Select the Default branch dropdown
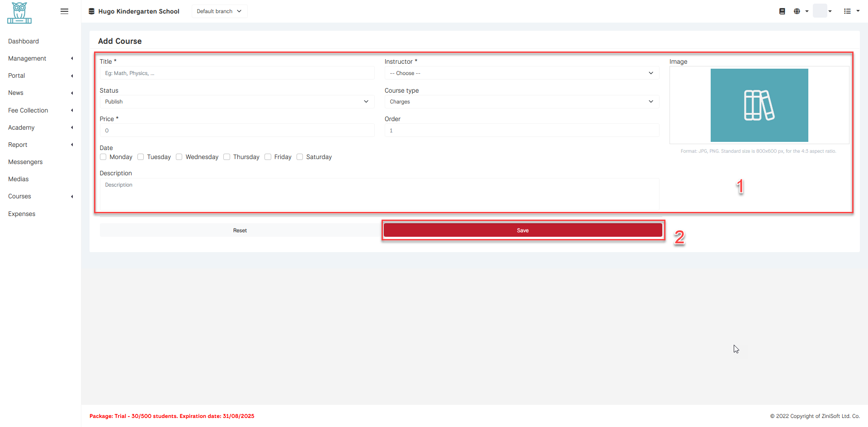Screen dimensions: 868x427 point(219,11)
